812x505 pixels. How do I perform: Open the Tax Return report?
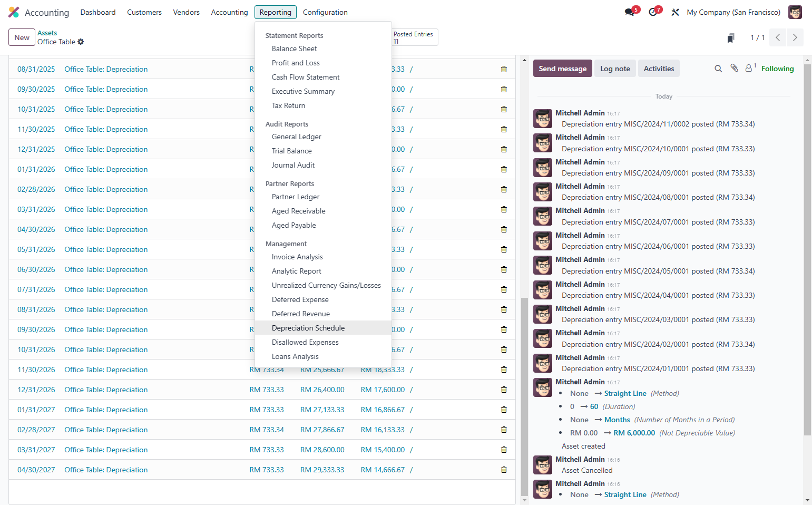coord(323,105)
